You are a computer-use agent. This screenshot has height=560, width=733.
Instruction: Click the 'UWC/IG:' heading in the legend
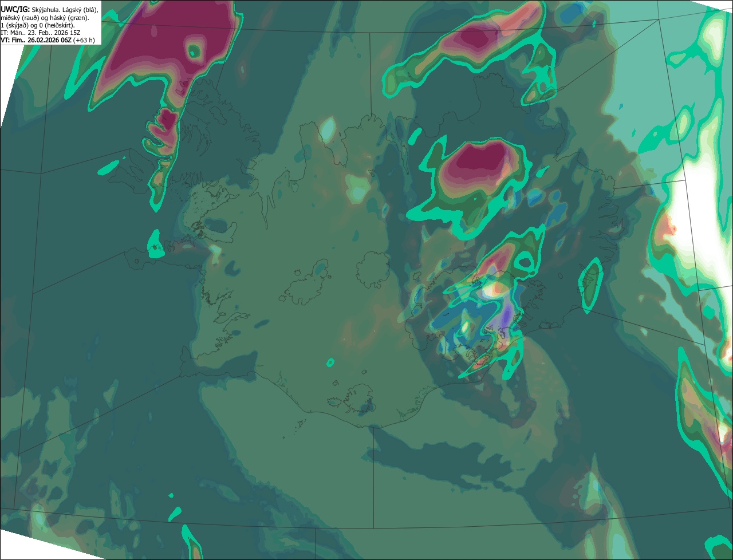click(x=15, y=10)
